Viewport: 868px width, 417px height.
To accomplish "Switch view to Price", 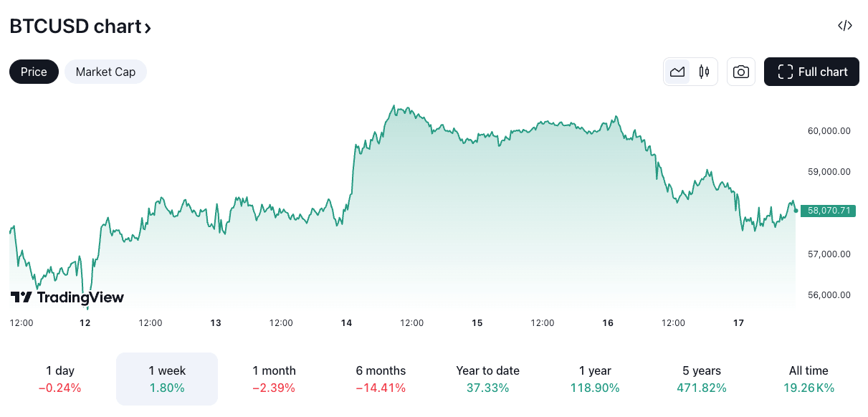I will click(x=33, y=72).
